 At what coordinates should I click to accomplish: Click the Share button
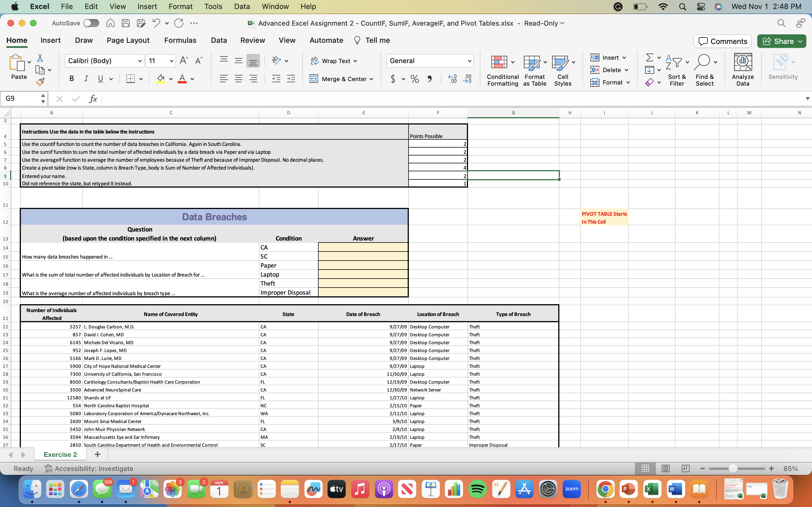tap(782, 41)
